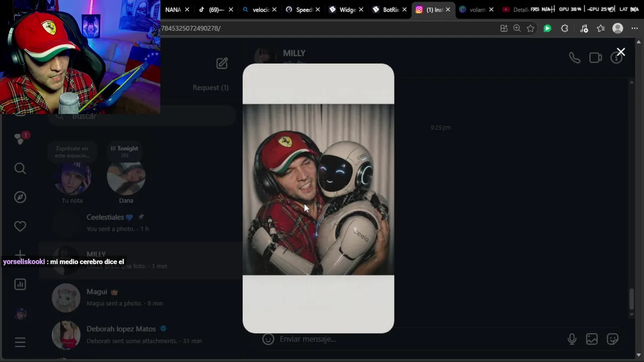Close the enlarged photo viewer
Screen dimensions: 644x362
pyautogui.click(x=621, y=52)
